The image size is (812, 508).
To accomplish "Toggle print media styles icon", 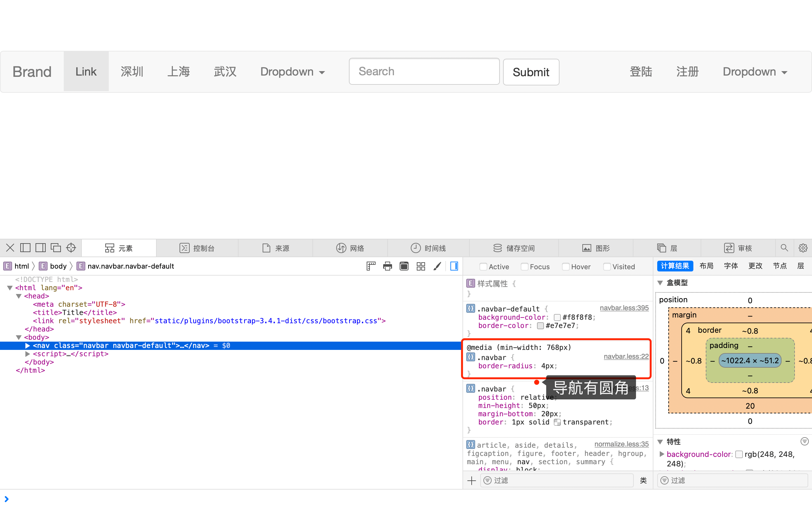I will point(388,266).
